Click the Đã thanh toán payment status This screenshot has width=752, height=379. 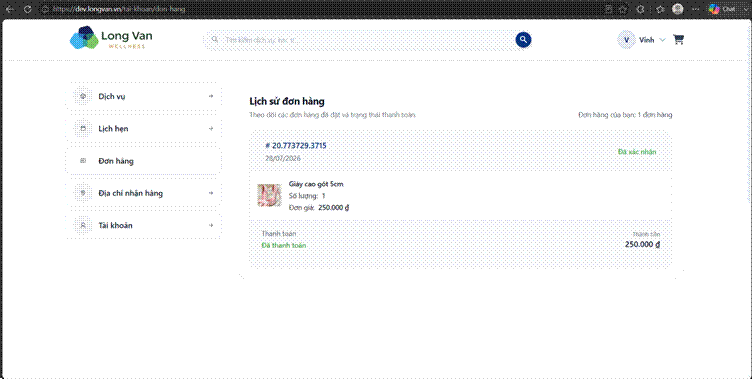pyautogui.click(x=284, y=245)
